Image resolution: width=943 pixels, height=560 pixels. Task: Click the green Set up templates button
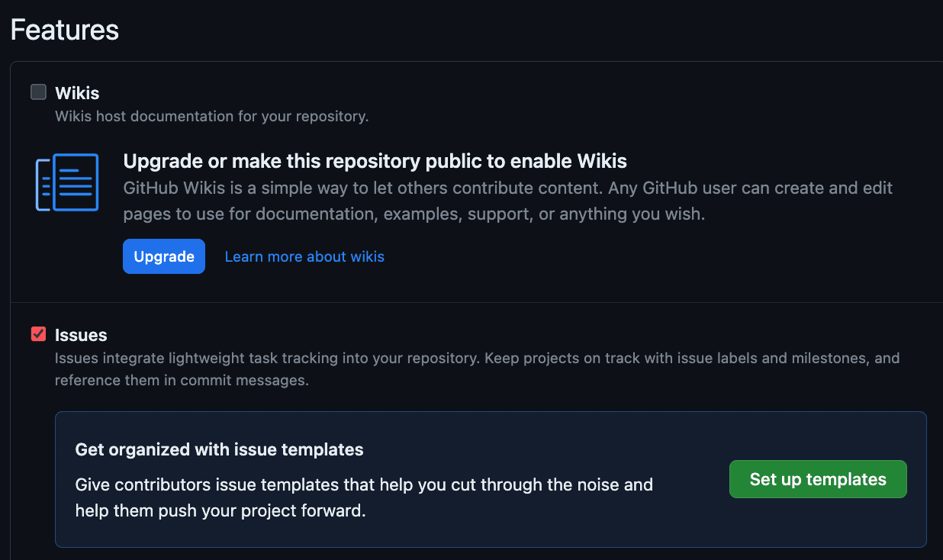point(818,479)
